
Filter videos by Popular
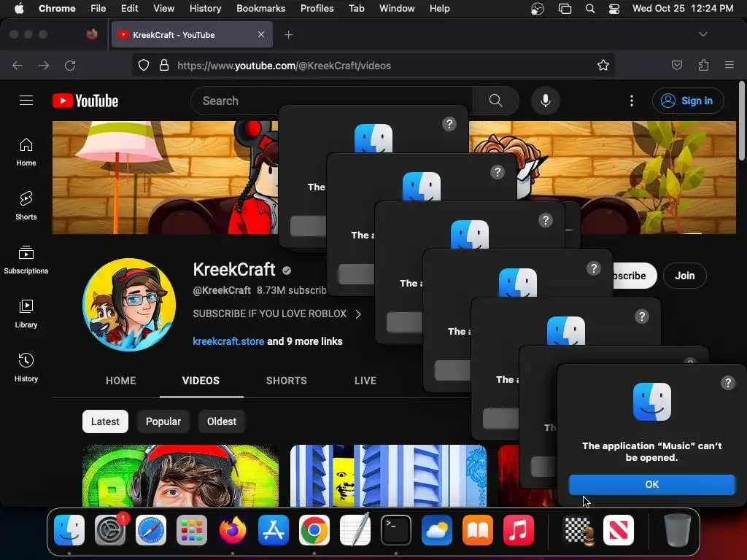pyautogui.click(x=163, y=421)
